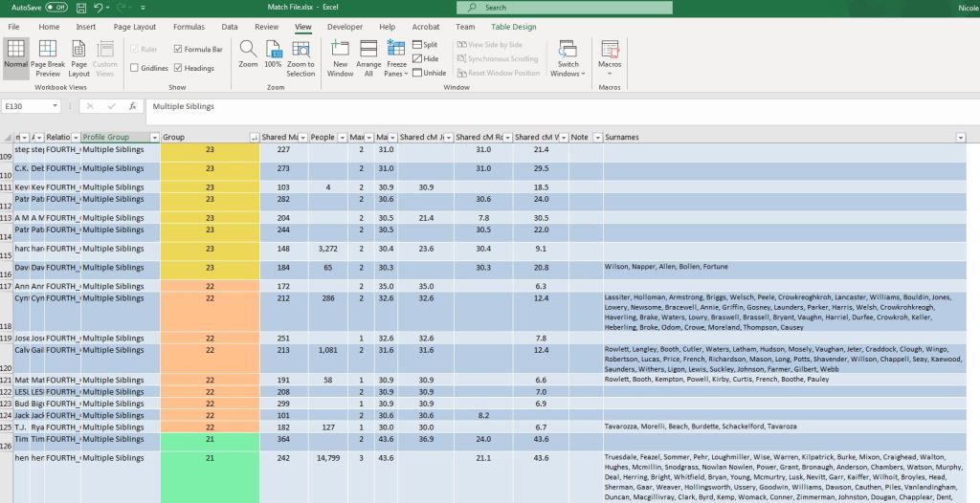This screenshot has width=980, height=503.
Task: Click in the Search box
Action: coord(565,8)
